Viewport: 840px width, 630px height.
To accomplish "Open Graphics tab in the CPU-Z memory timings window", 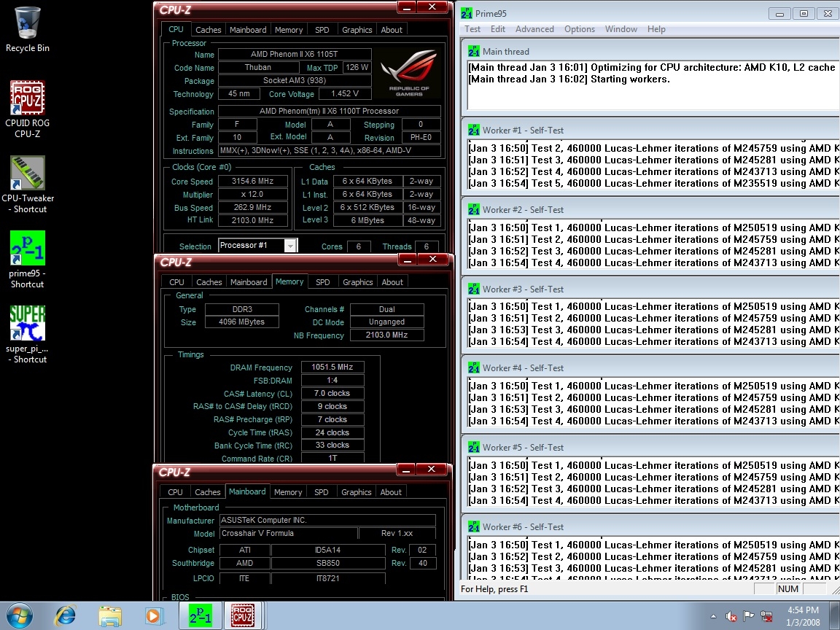I will pos(358,282).
